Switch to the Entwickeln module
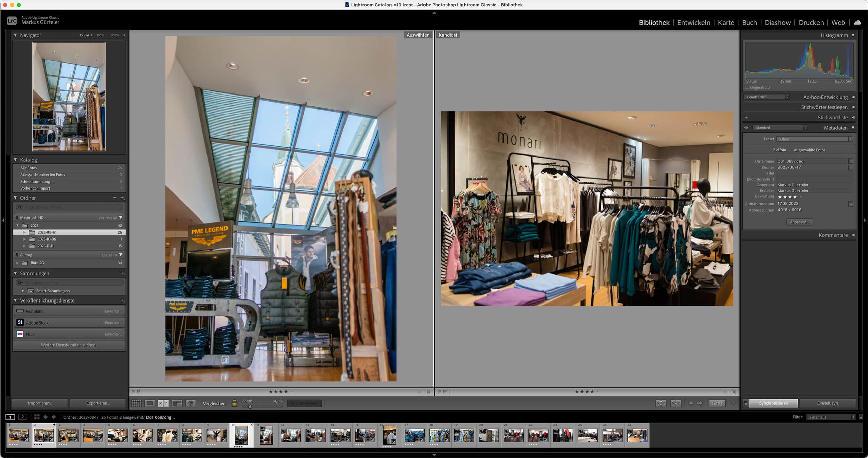 694,22
